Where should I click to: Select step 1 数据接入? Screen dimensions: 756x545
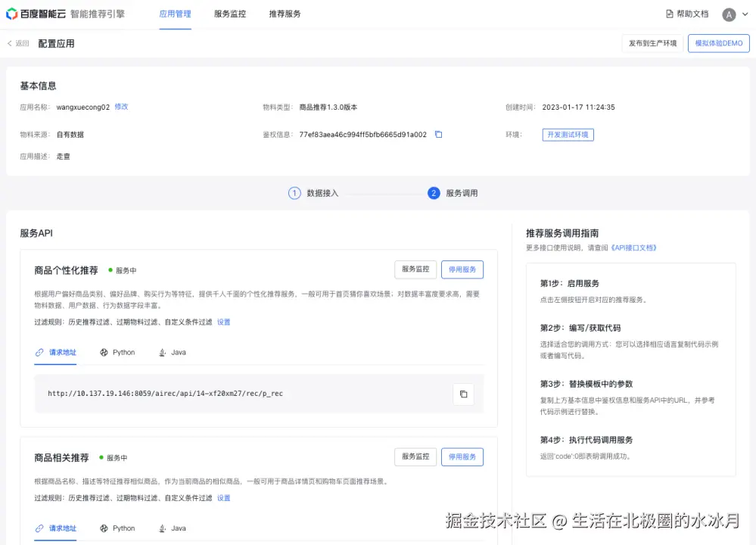tap(313, 194)
